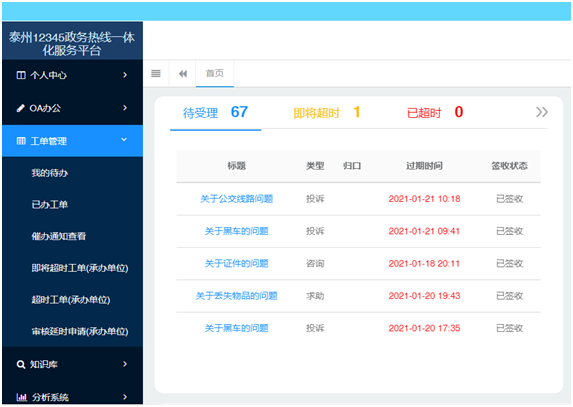Click the 知识库 magnifier icon

point(21,364)
